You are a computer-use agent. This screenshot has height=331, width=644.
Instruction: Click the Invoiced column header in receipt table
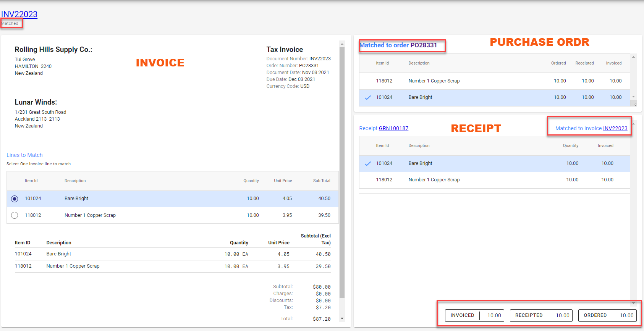[605, 145]
